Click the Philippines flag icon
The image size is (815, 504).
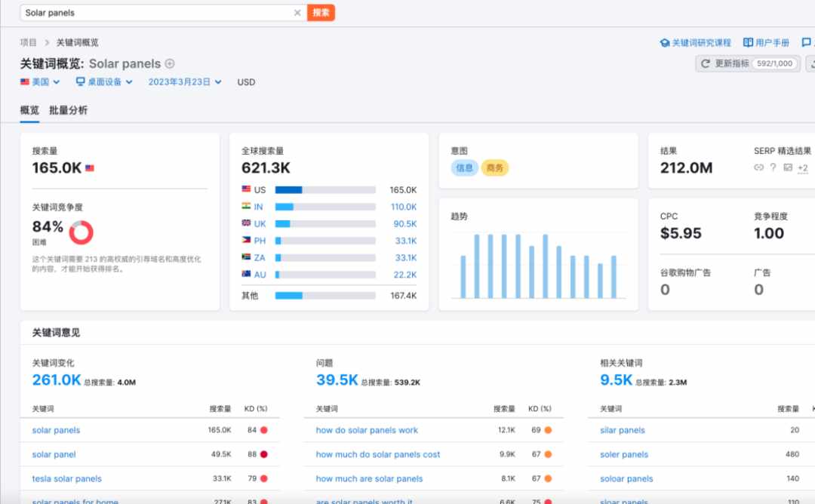[246, 240]
